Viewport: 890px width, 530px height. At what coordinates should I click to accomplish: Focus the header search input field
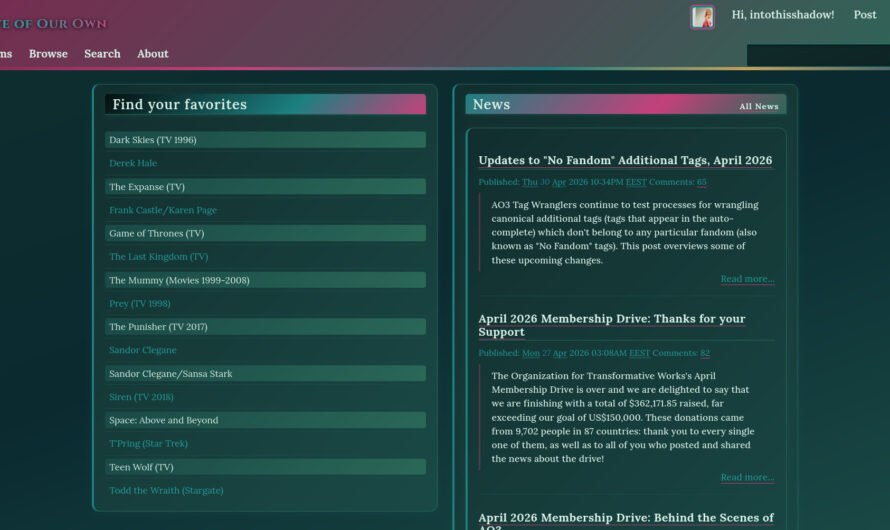pos(818,56)
